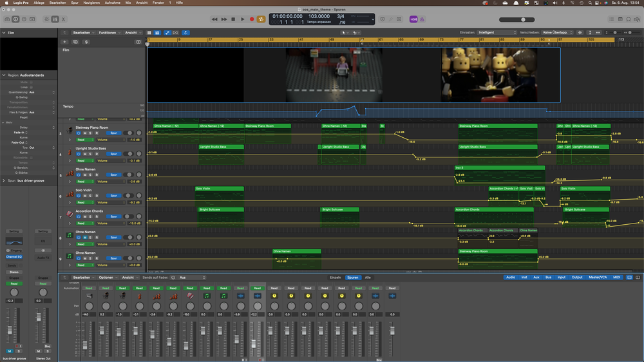Image resolution: width=644 pixels, height=362 pixels.
Task: Open Editors scissors icon
Action: click(x=63, y=19)
